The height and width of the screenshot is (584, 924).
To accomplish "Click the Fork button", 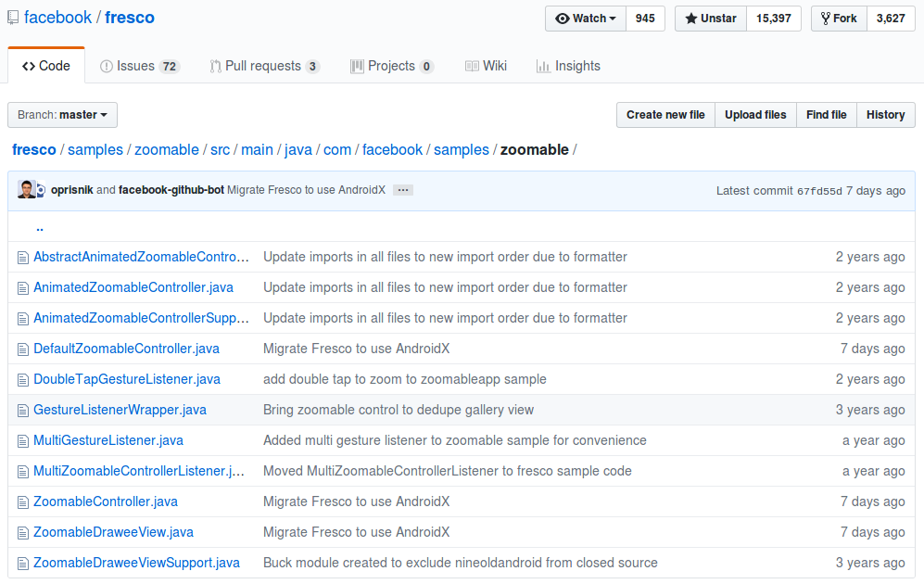I will click(x=839, y=19).
